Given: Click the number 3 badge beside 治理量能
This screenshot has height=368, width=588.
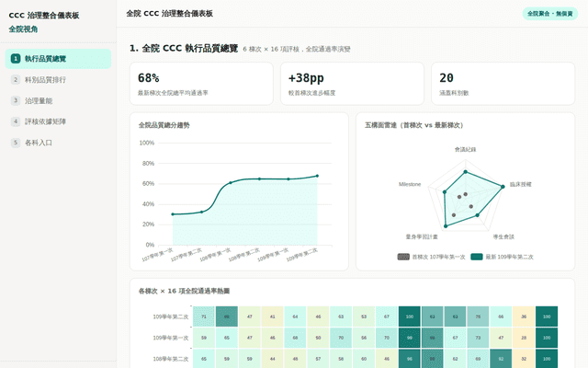Looking at the screenshot, I should (x=16, y=100).
